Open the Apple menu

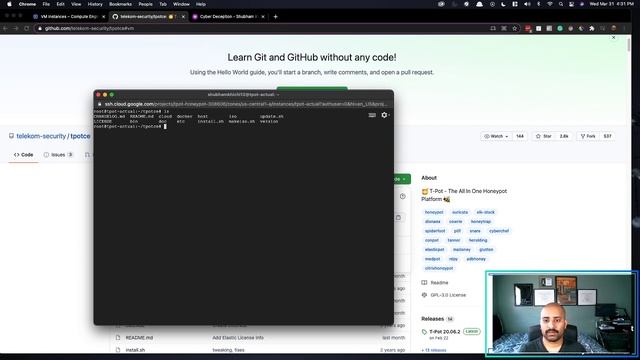9,4
